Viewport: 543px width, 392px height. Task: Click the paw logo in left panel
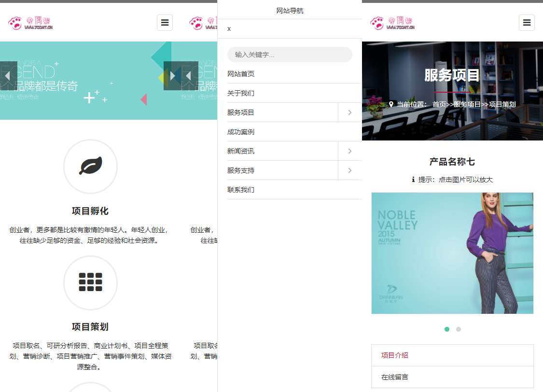point(30,23)
